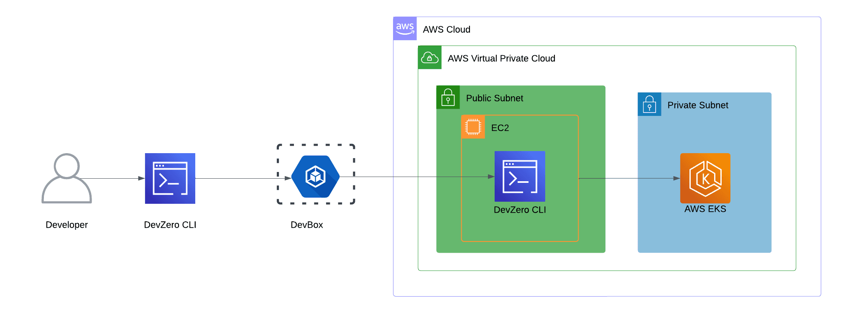This screenshot has height=313, width=868.
Task: Click the DevZero CLI terminal icon inside EC2
Action: coord(520,176)
